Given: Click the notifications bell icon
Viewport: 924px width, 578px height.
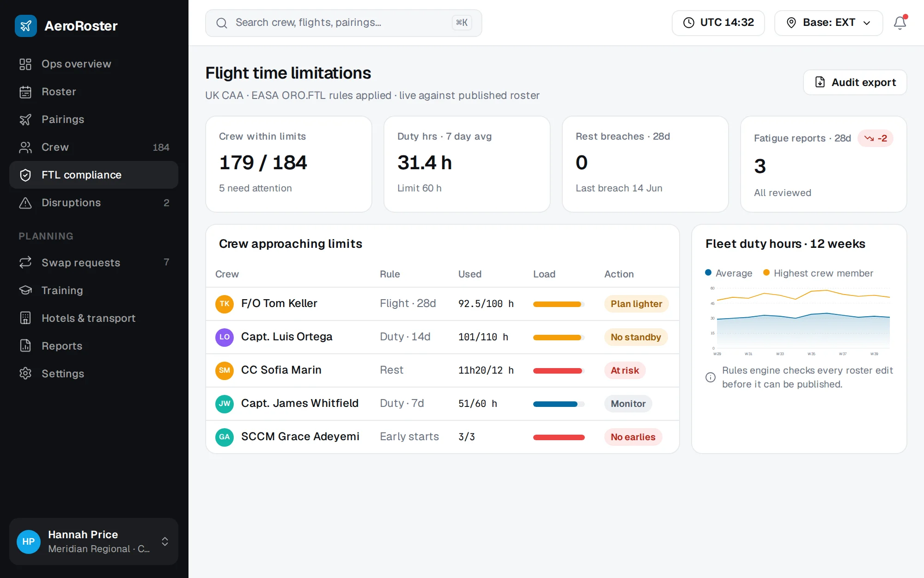Looking at the screenshot, I should (x=900, y=23).
